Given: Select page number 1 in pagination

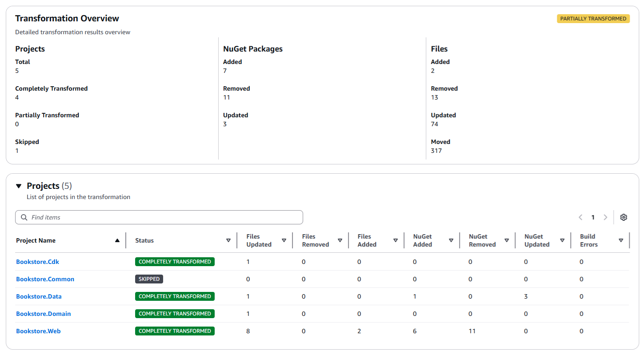Looking at the screenshot, I should (x=593, y=217).
